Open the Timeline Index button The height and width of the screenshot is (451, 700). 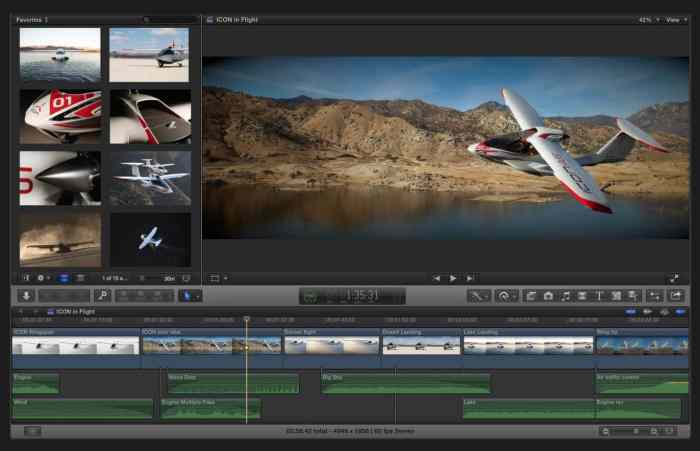[x=32, y=431]
